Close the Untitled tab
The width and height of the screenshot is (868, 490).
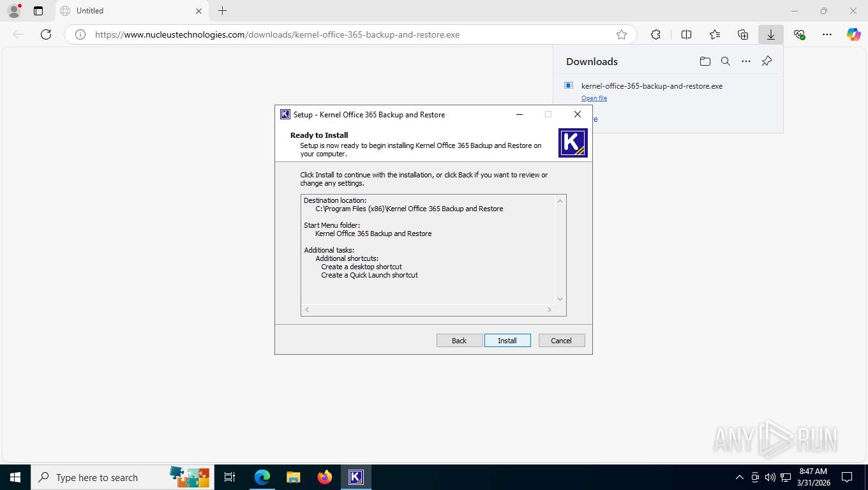coord(198,11)
